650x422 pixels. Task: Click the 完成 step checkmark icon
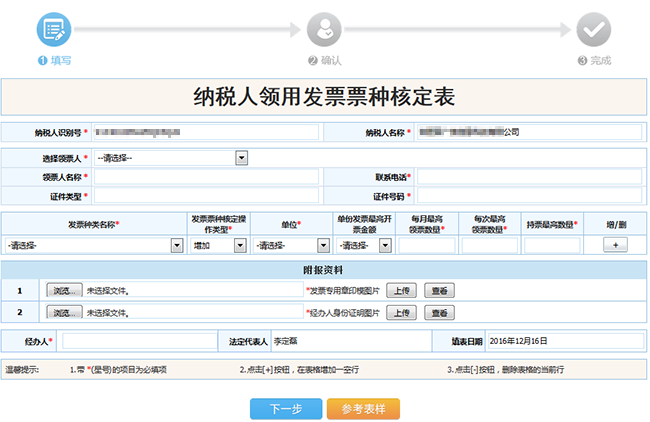pyautogui.click(x=594, y=30)
